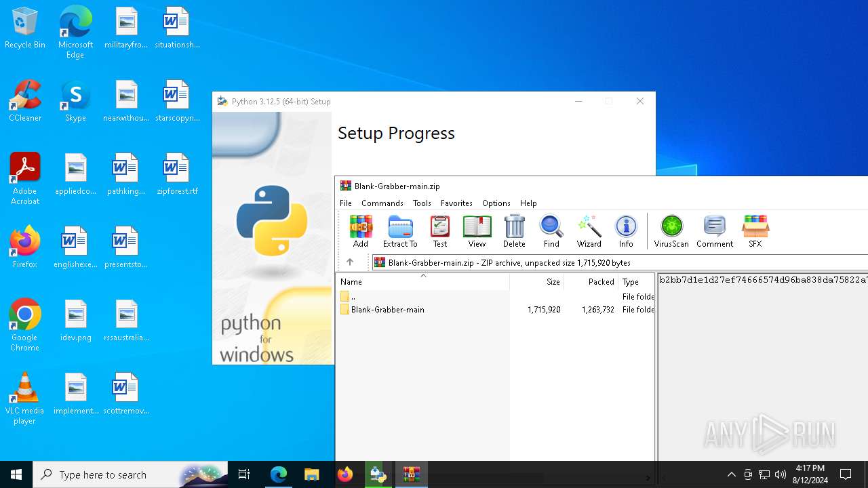Click the 1,263,732 packed value
Screen dimensions: 868x488
point(597,310)
